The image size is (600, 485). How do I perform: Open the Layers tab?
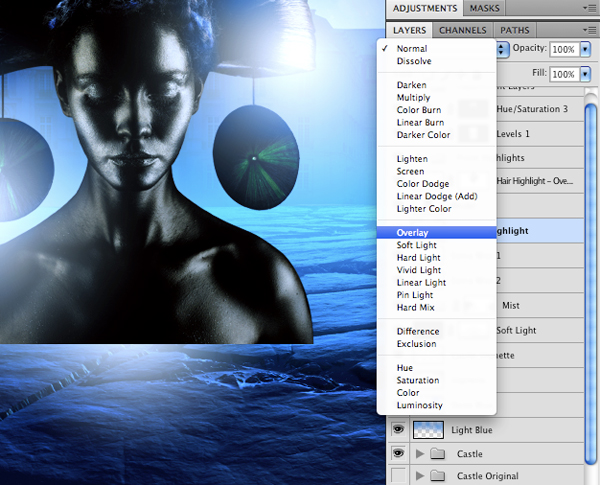409,30
